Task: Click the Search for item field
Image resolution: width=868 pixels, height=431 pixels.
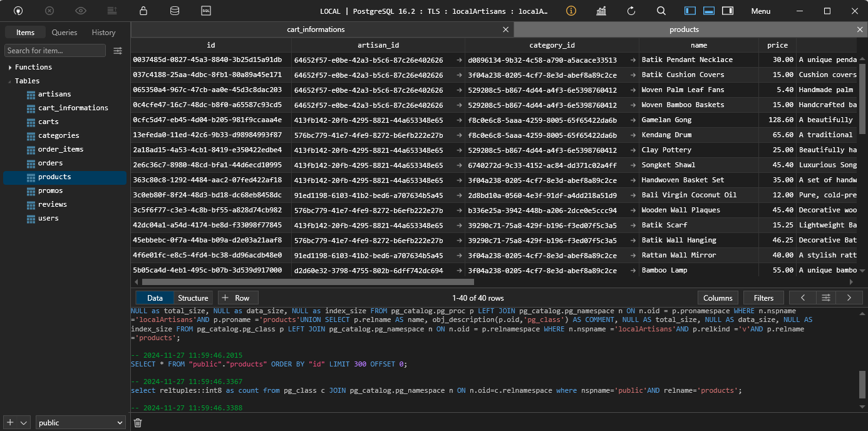Action: click(x=56, y=51)
